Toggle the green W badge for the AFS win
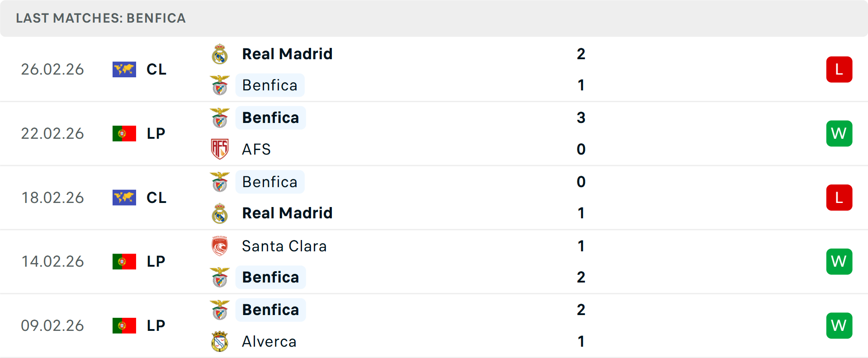Image resolution: width=868 pixels, height=358 pixels. coord(840,133)
